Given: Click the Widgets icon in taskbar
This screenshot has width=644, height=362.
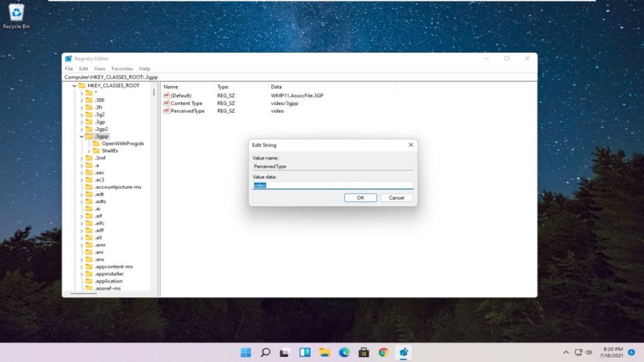Looking at the screenshot, I should (305, 353).
